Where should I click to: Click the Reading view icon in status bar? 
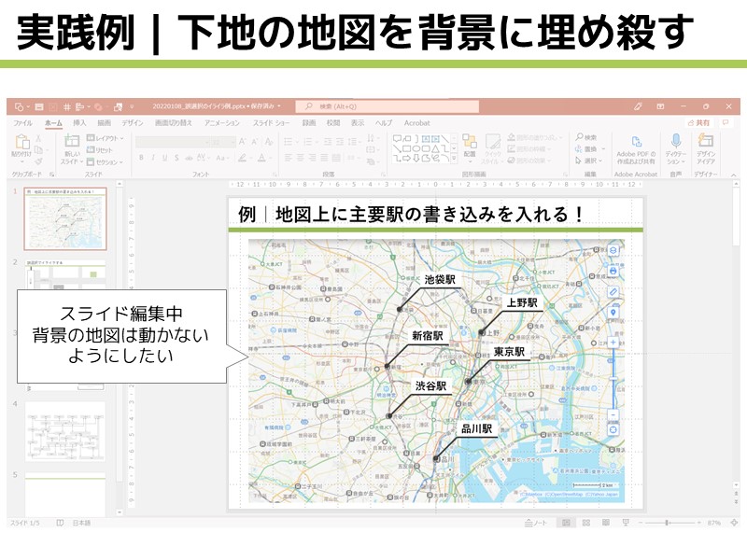click(605, 523)
